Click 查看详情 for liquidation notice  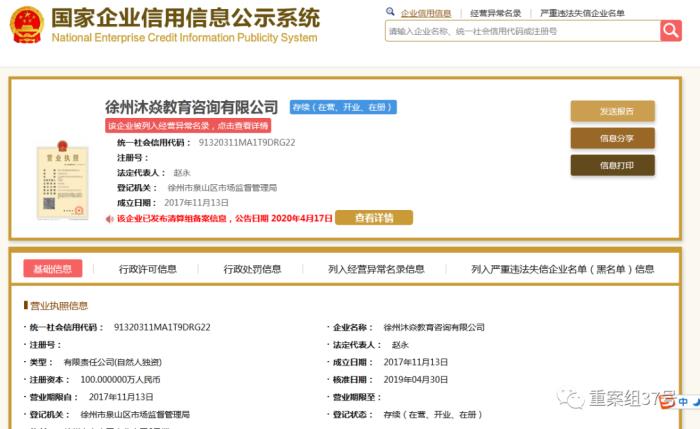(x=372, y=218)
